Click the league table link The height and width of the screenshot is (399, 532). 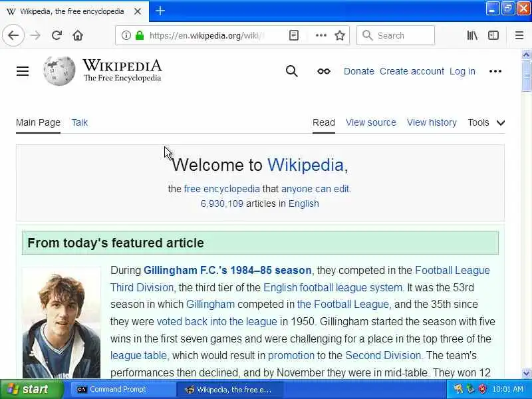(138, 356)
